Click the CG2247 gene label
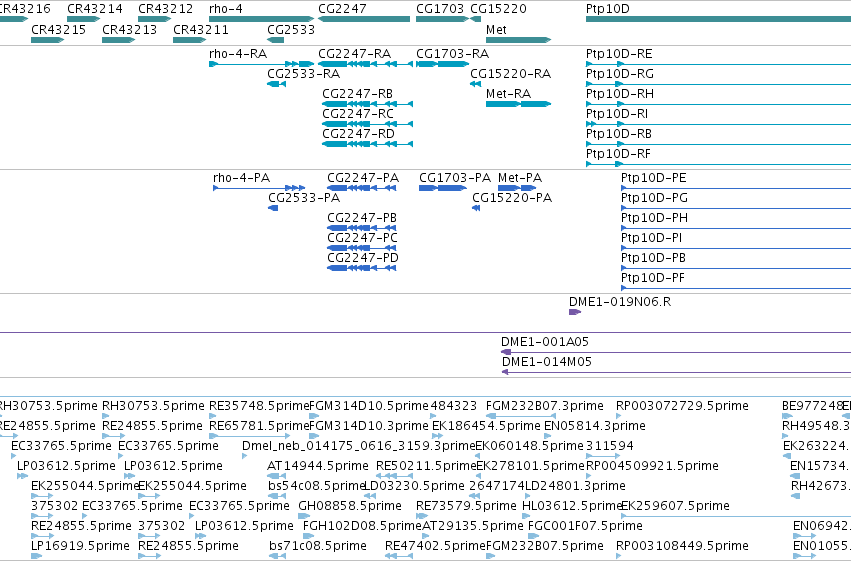The image size is (851, 561). point(342,9)
